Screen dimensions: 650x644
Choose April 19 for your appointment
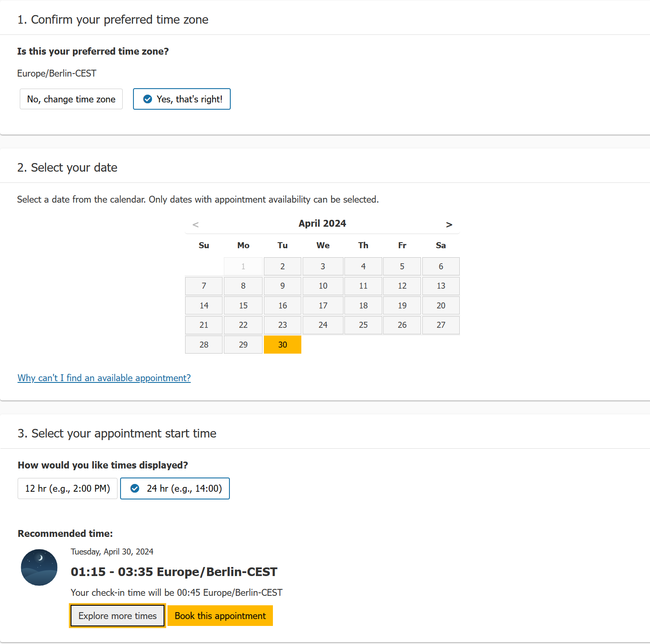click(402, 305)
